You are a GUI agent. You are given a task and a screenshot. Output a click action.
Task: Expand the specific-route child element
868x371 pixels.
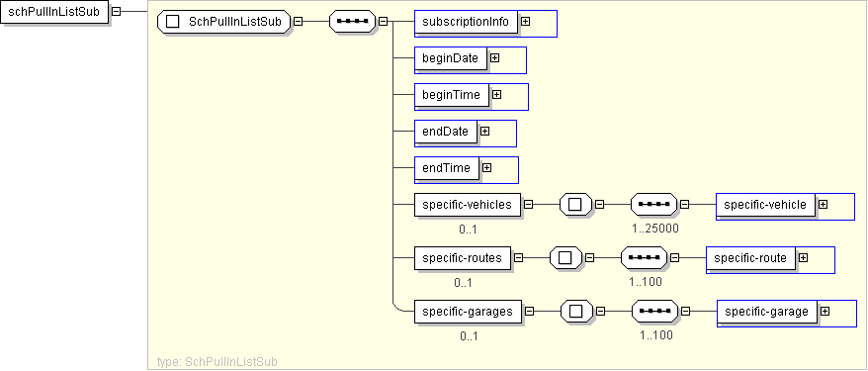(803, 257)
